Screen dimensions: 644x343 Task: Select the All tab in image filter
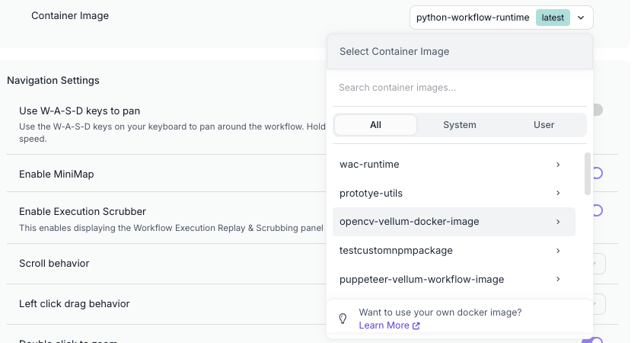(375, 125)
